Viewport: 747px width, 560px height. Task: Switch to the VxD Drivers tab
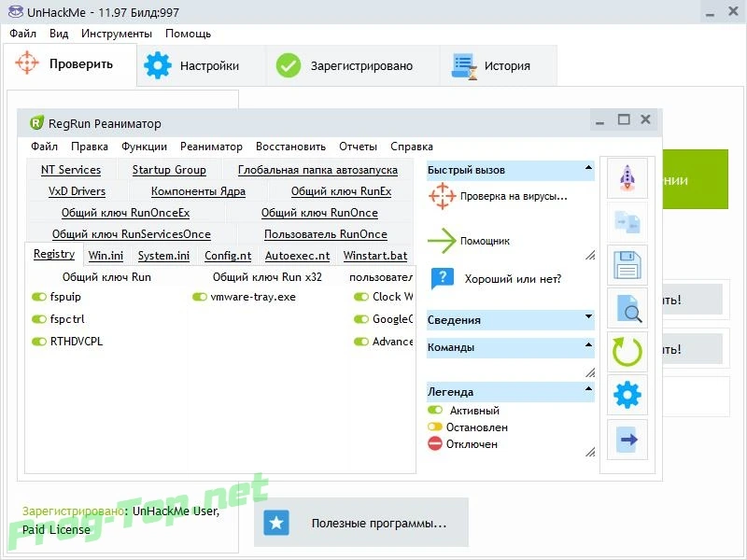(77, 191)
